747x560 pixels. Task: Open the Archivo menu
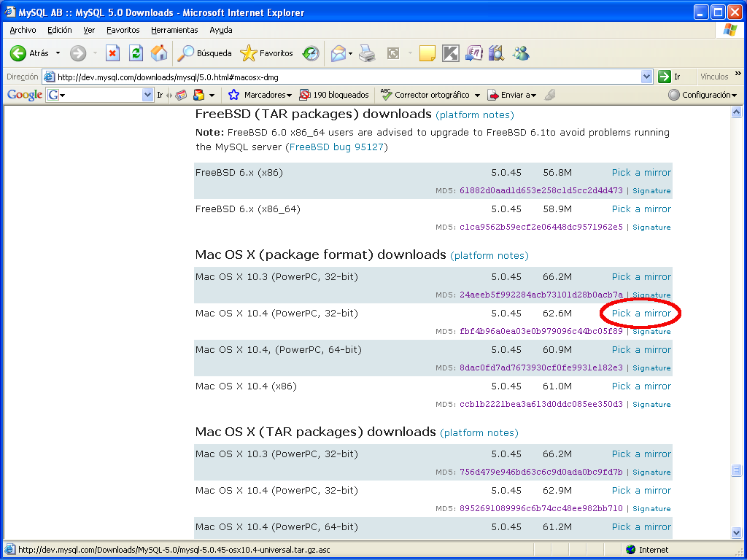(x=23, y=30)
